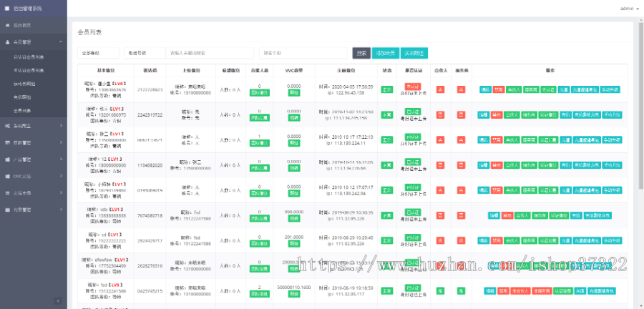Viewport: 644px width, 309px height.
Task: Click the icon beside 交易市场 in the sidebar
Action: point(8,193)
